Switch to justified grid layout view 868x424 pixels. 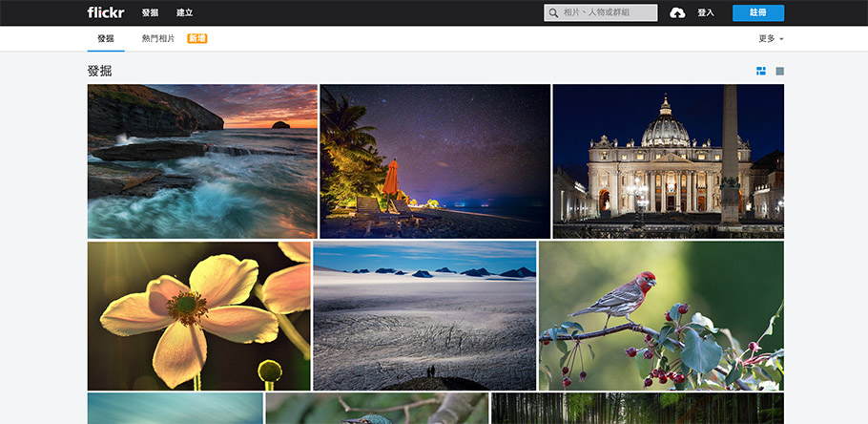click(761, 71)
